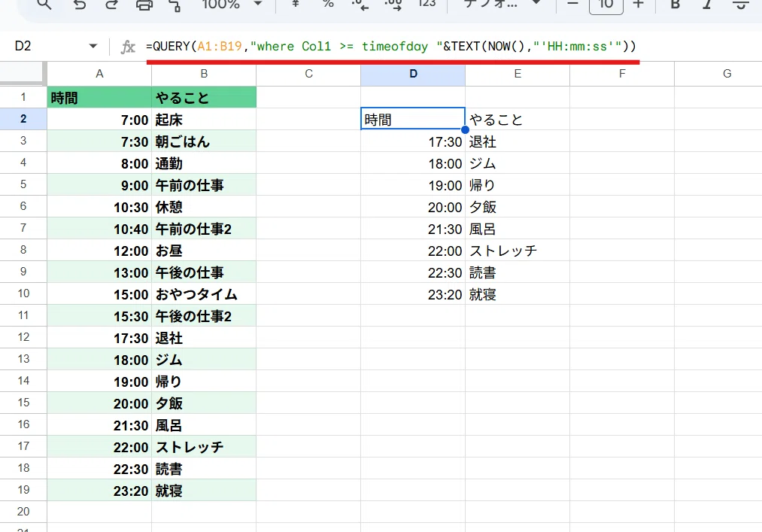Decrease font size with minus button
762x532 pixels.
click(x=573, y=4)
